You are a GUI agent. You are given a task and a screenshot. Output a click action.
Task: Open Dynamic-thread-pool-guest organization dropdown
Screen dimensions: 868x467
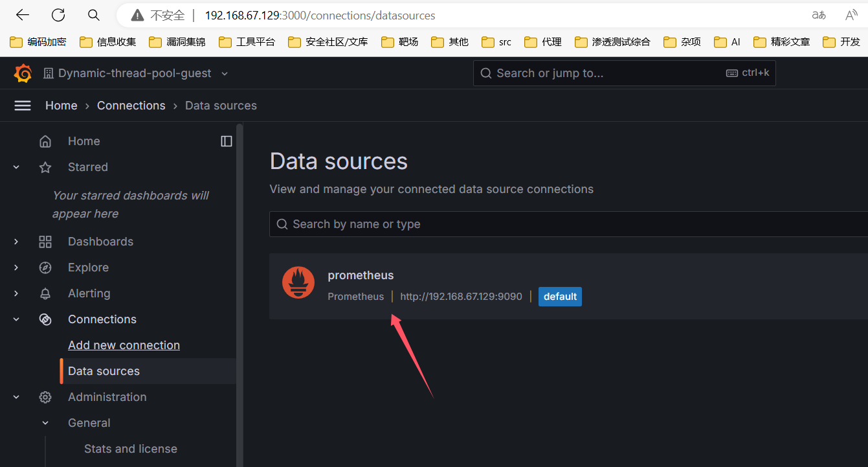click(x=136, y=74)
